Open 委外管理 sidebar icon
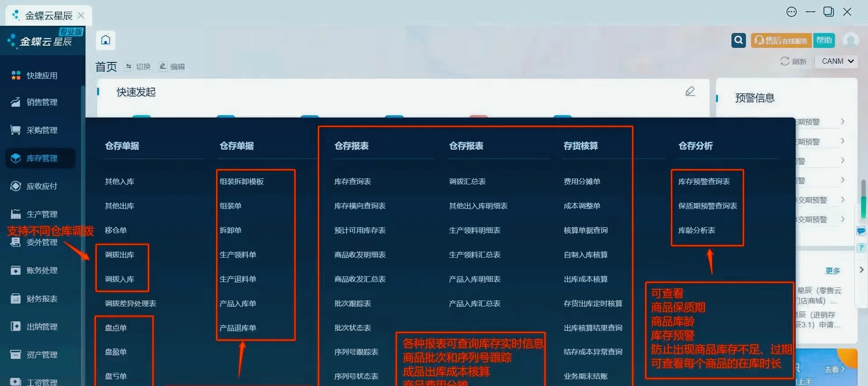The width and height of the screenshot is (868, 386). click(16, 242)
